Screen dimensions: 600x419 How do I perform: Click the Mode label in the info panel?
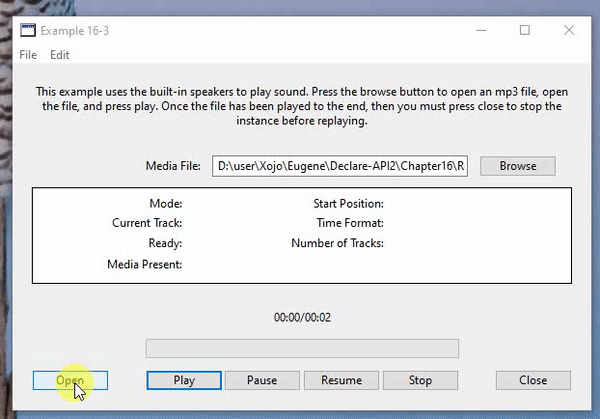(x=166, y=204)
